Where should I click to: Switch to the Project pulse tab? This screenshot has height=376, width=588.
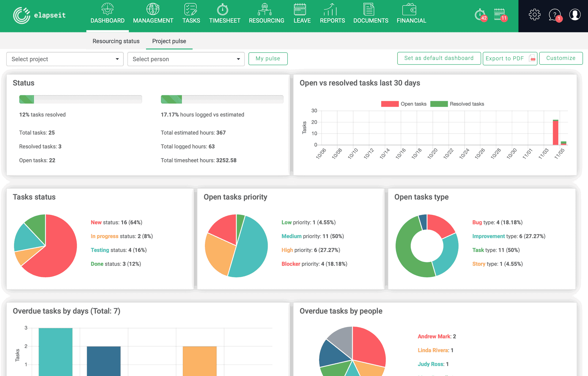(x=169, y=41)
